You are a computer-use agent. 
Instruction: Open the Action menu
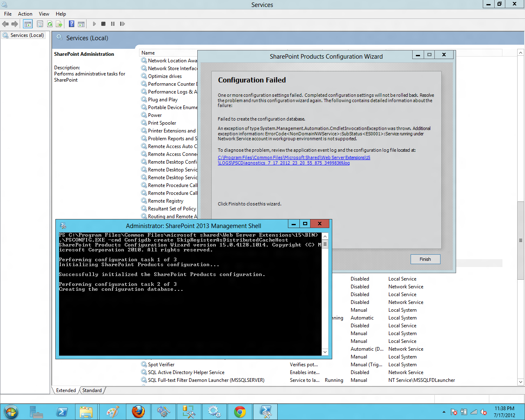click(25, 14)
